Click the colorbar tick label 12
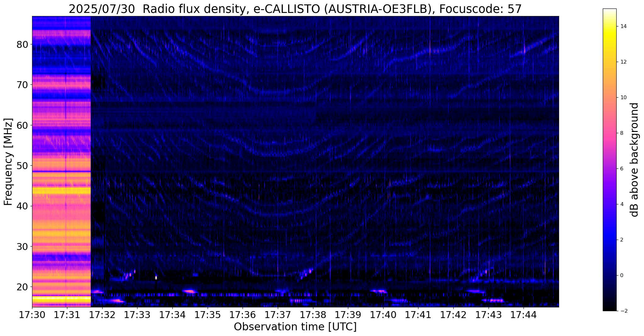This screenshot has height=336, width=644. pyautogui.click(x=623, y=62)
